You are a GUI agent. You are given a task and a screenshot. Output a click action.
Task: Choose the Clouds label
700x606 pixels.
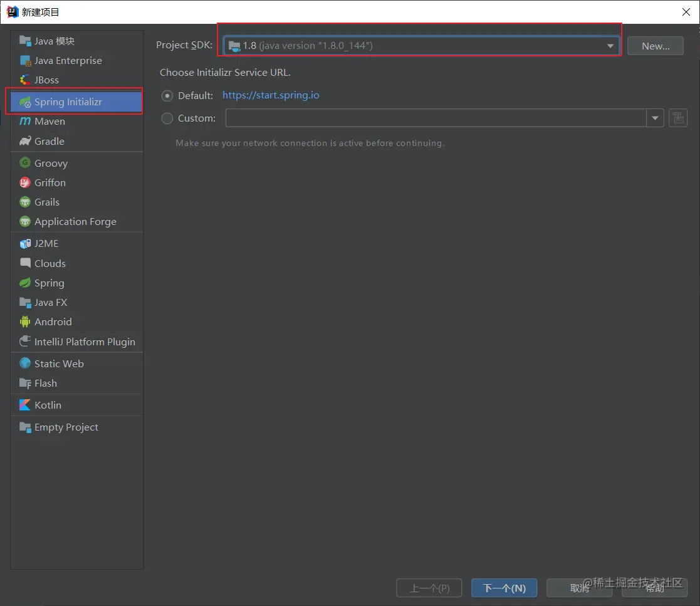pyautogui.click(x=50, y=263)
